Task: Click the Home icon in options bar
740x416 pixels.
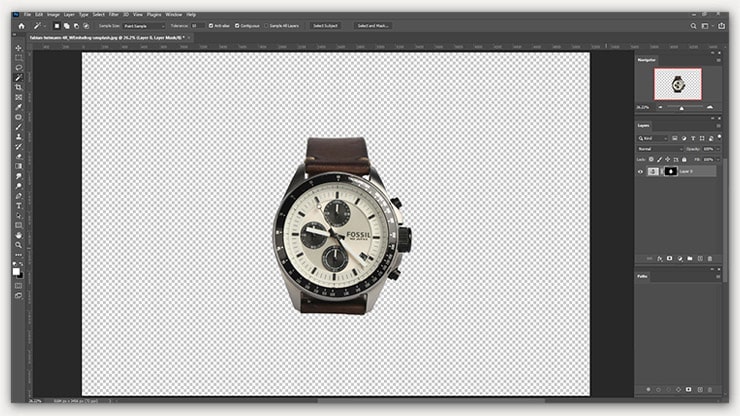Action: point(21,26)
